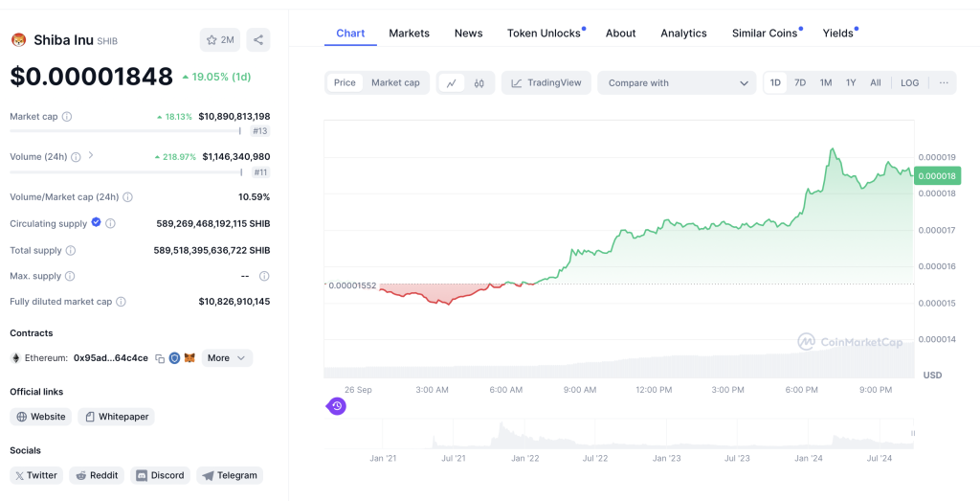Open the Similar Coins tab
Image resolution: width=980 pixels, height=501 pixels.
[x=765, y=34]
